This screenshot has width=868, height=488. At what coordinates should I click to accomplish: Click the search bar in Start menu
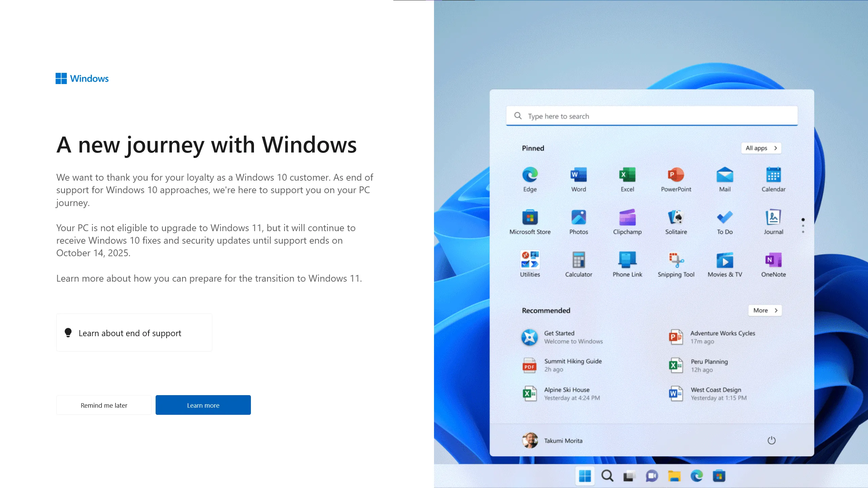[x=652, y=116]
